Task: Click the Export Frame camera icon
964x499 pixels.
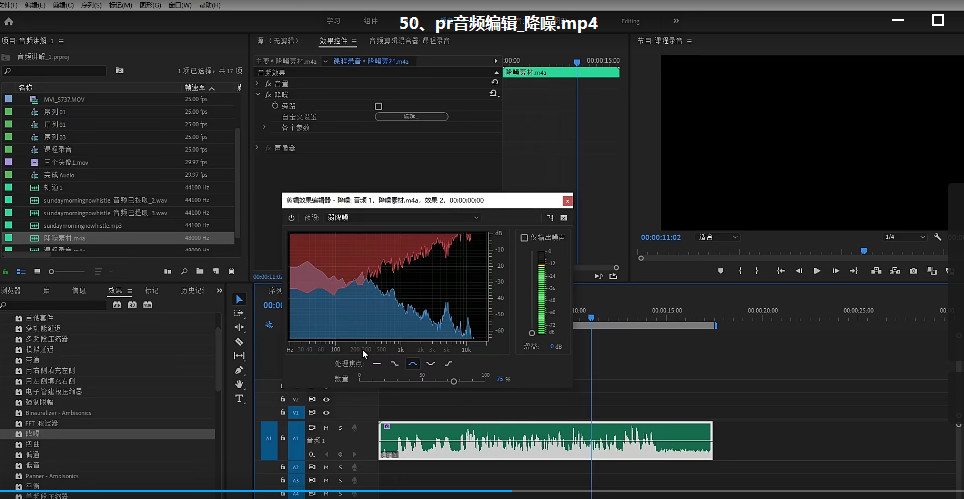Action: tap(914, 271)
